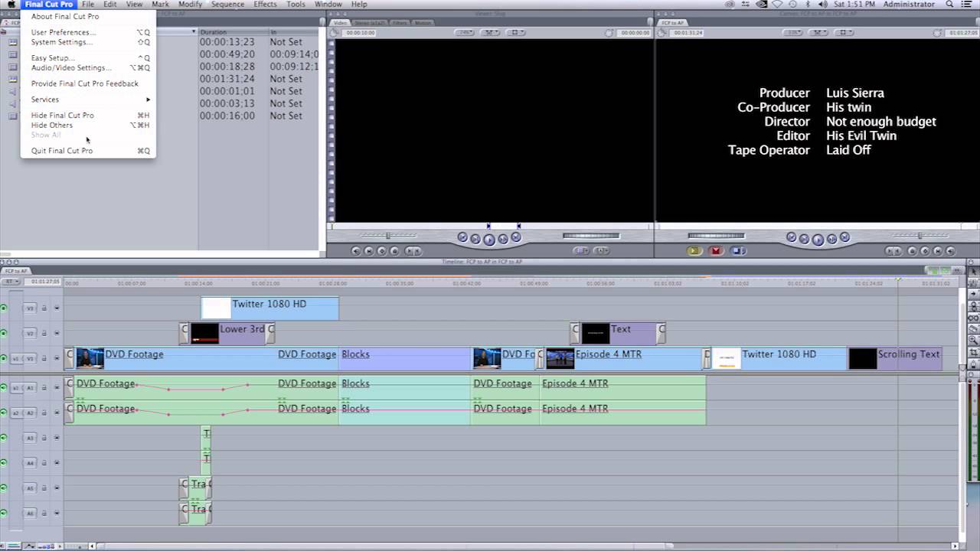Open Audio/Video Settings menu item

(88, 68)
